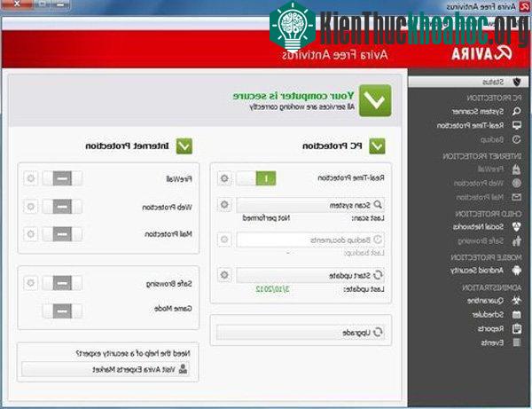Click the gear beside Scan system
The width and height of the screenshot is (532, 409).
pos(224,205)
